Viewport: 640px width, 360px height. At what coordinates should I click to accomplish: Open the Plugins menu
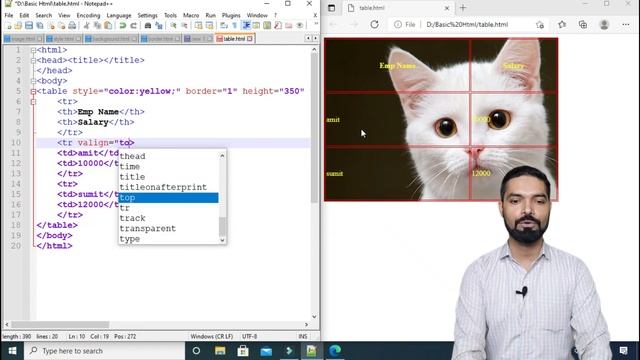point(231,15)
